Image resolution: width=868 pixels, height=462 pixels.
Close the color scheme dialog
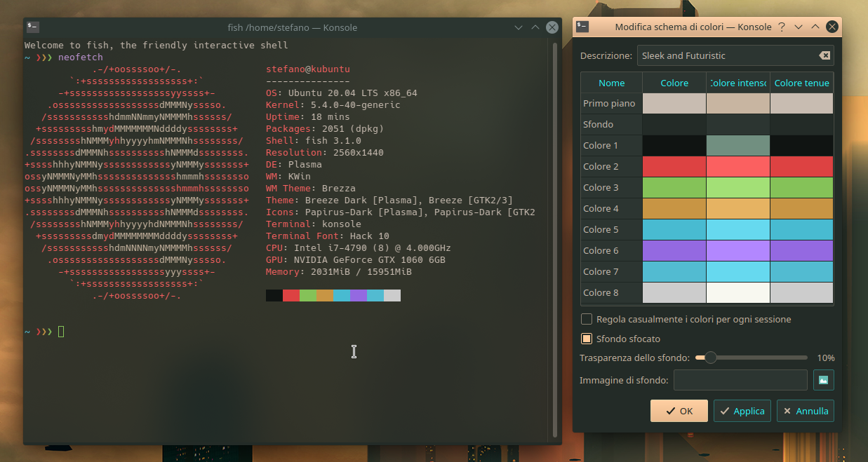832,27
